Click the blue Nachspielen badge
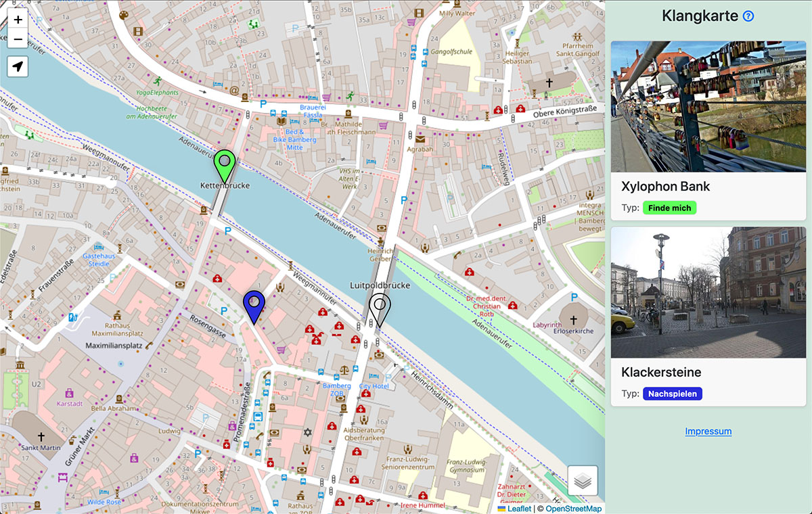The width and height of the screenshot is (812, 514). [673, 393]
